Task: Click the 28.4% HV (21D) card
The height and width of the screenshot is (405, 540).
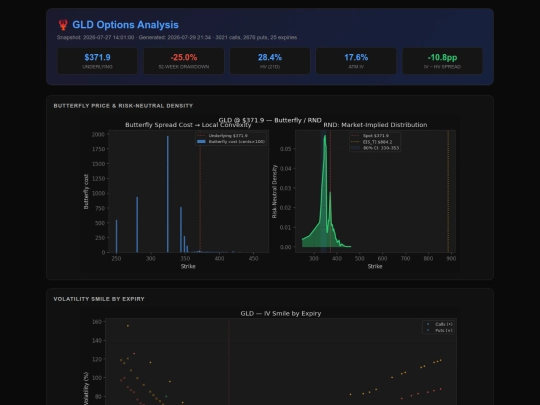Action: pyautogui.click(x=270, y=61)
